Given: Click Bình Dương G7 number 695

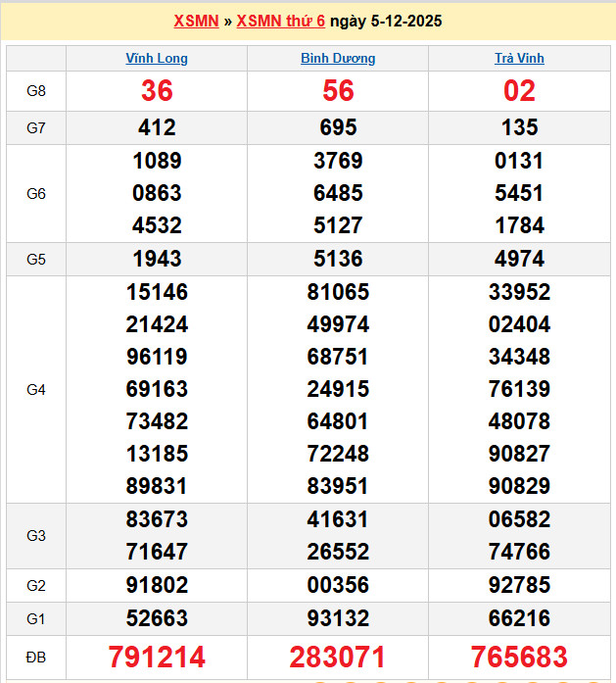Looking at the screenshot, I should pos(338,127).
